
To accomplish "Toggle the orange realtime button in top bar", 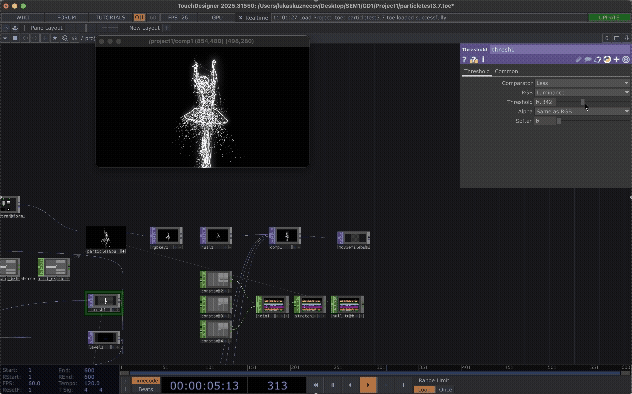I will 139,17.
